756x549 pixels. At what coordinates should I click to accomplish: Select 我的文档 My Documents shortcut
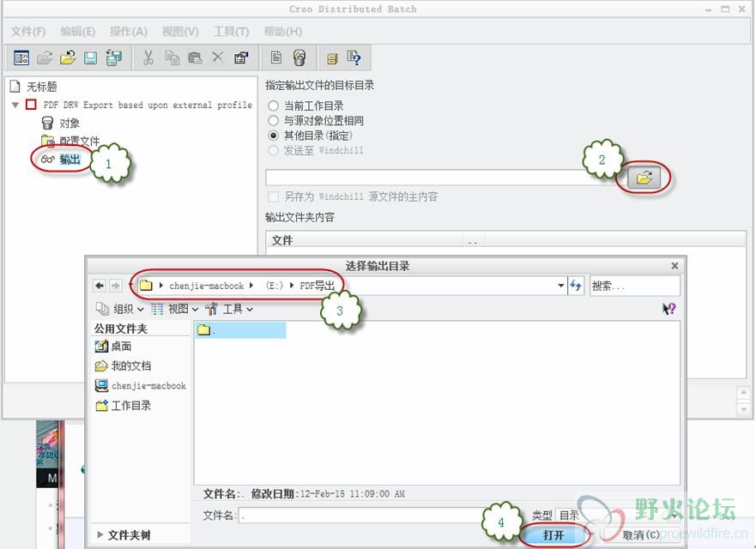[124, 365]
